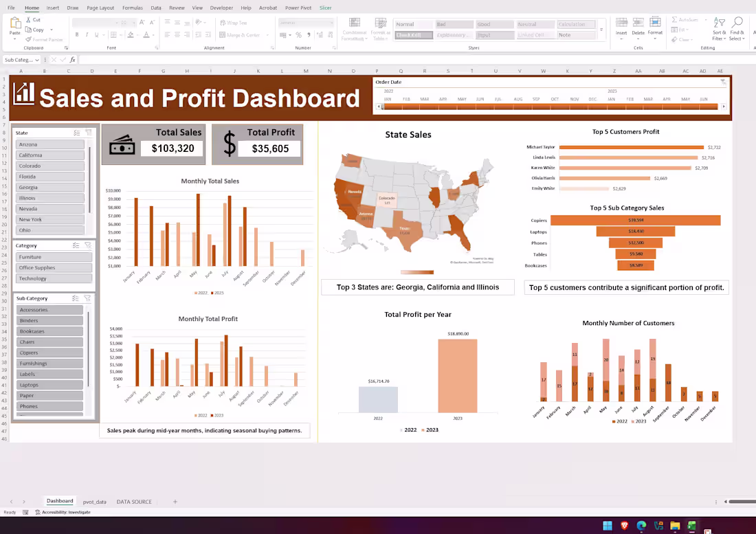
Task: Click the Paste clipboard icon
Action: pyautogui.click(x=15, y=23)
